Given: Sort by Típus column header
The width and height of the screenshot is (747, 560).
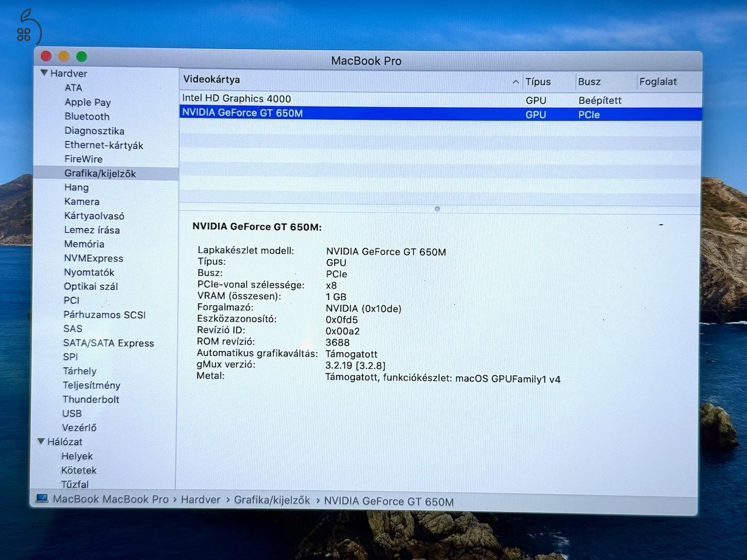Looking at the screenshot, I should [x=537, y=82].
